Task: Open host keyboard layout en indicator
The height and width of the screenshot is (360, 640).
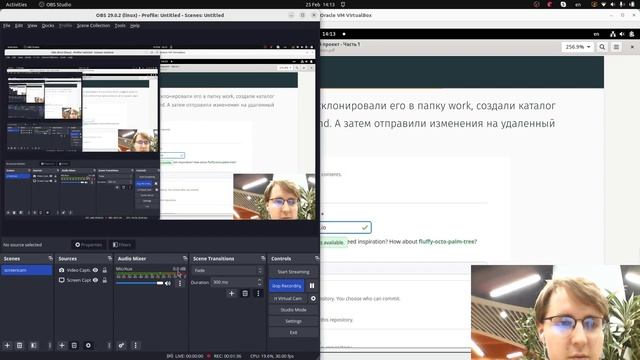Action: 578,4
